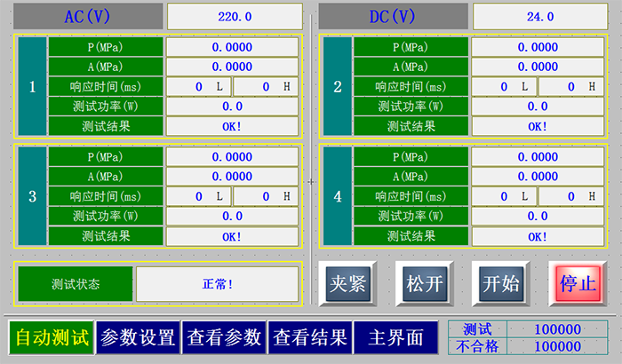Click station 1 P(MPa) value
Viewport: 622px width, 364px height.
click(x=232, y=47)
